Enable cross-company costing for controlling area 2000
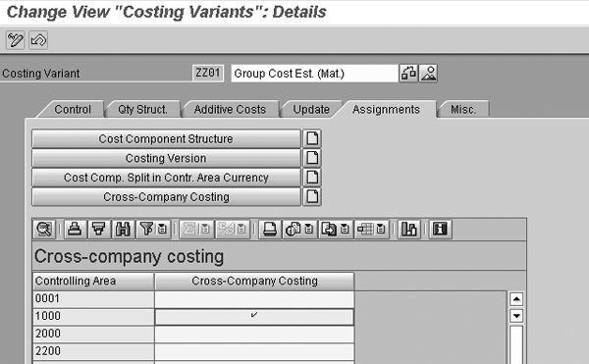589x364 pixels. 254,334
